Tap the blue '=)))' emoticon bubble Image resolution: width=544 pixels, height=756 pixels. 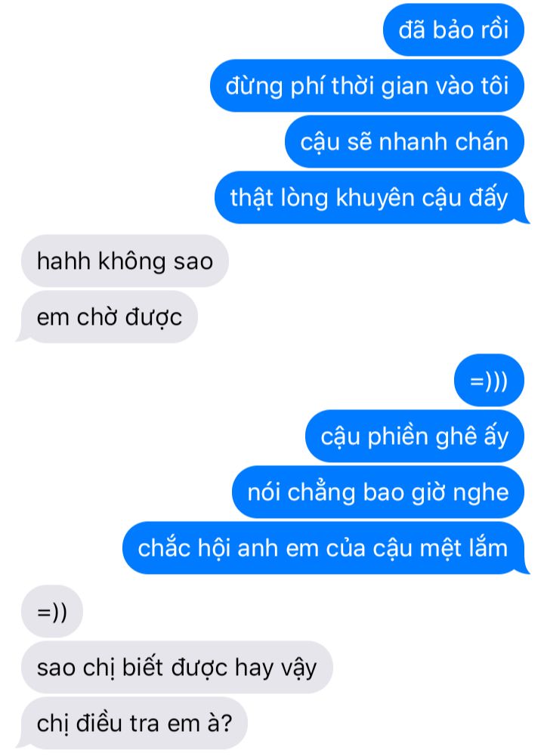tap(489, 381)
